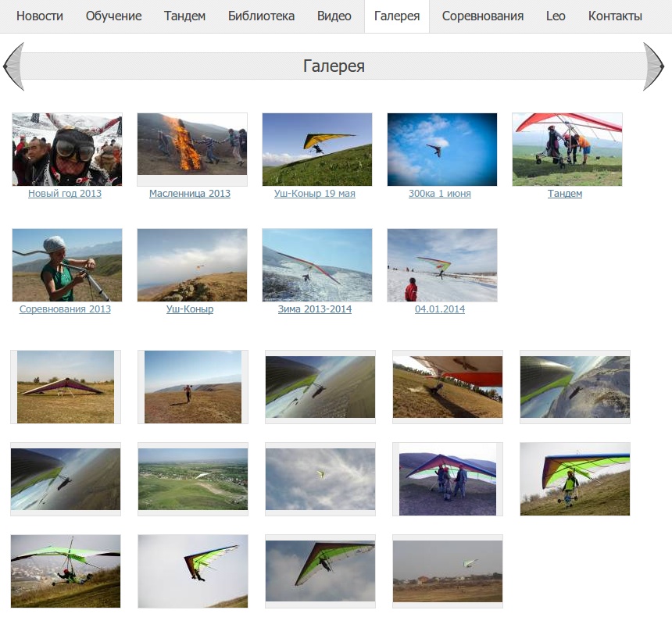This screenshot has height=628, width=672.
Task: Click the Новый год 2013 album link
Action: click(x=65, y=194)
